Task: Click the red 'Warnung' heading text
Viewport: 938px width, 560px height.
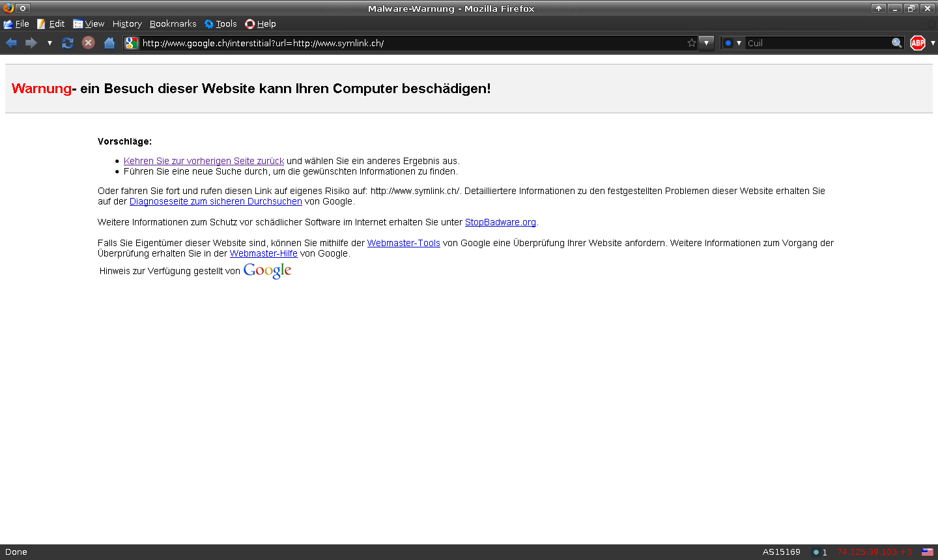Action: 42,89
